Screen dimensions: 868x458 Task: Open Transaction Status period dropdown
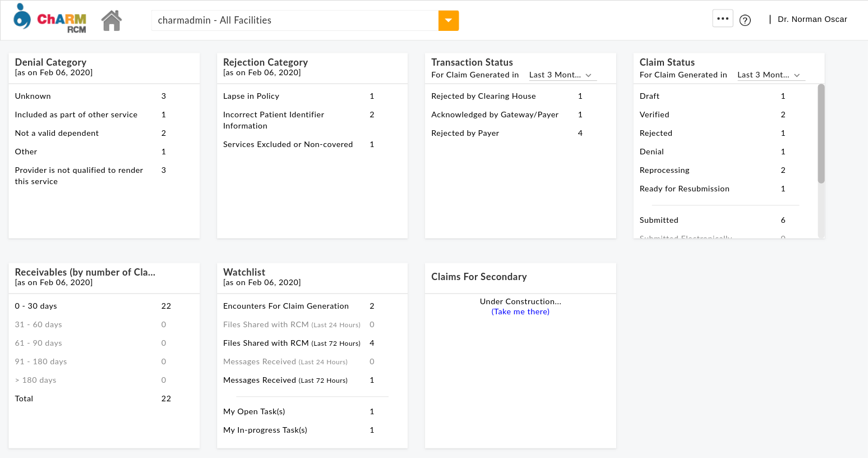562,75
